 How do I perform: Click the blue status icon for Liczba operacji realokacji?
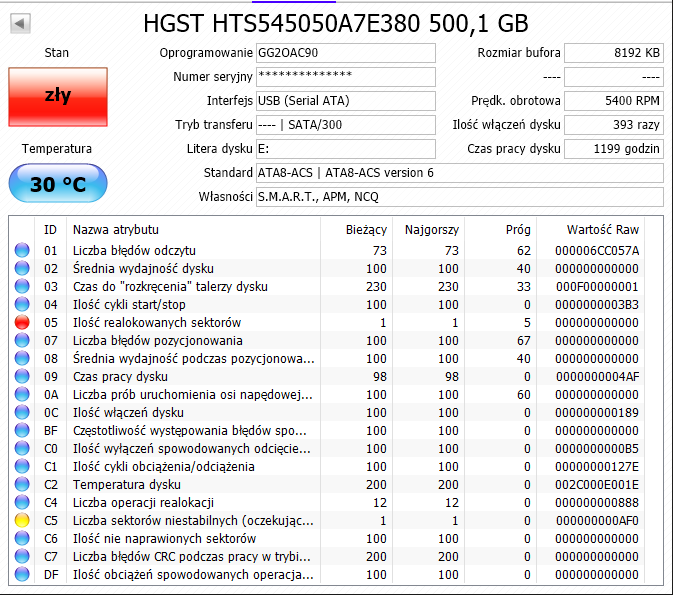tap(22, 503)
